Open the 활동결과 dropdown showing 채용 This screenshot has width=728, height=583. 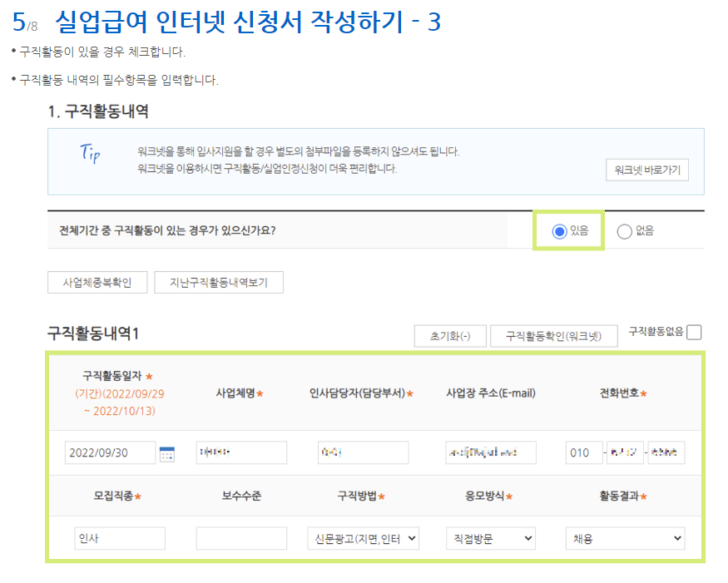[x=626, y=538]
